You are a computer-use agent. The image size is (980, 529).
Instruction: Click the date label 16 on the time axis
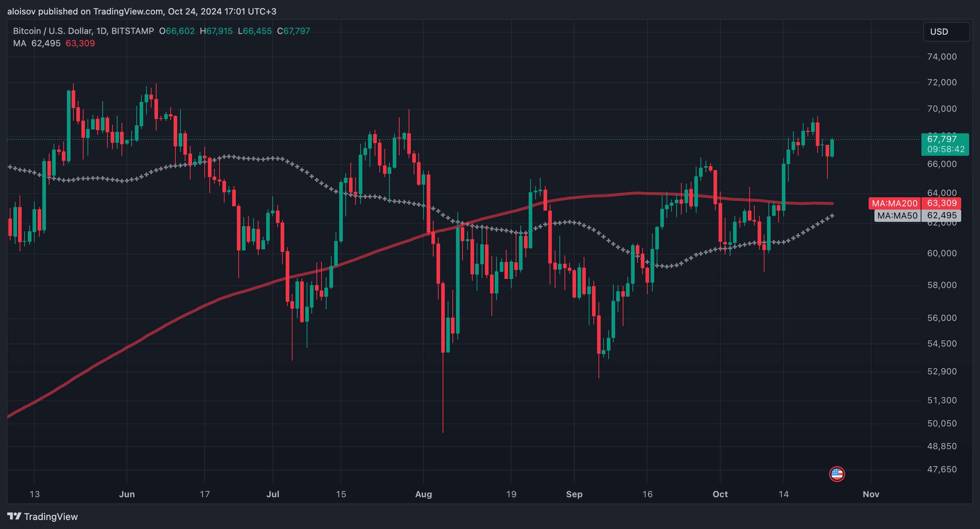tap(647, 494)
